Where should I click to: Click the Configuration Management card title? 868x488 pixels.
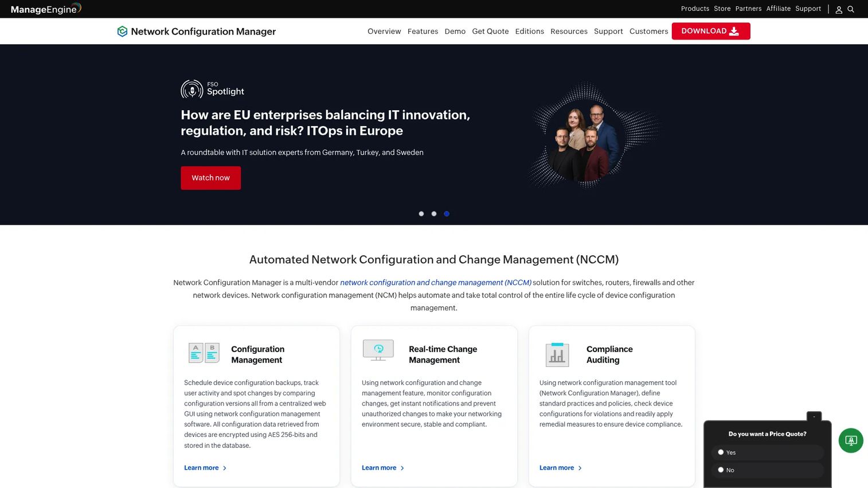pos(257,354)
